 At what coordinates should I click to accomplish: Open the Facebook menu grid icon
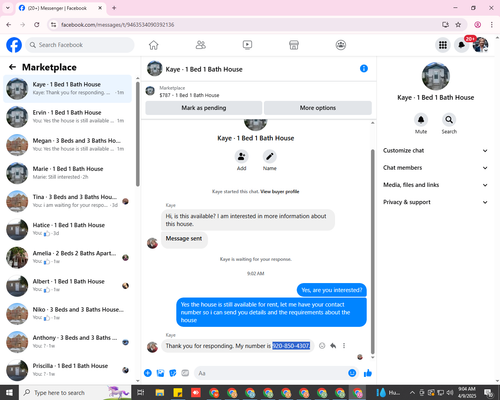[443, 45]
